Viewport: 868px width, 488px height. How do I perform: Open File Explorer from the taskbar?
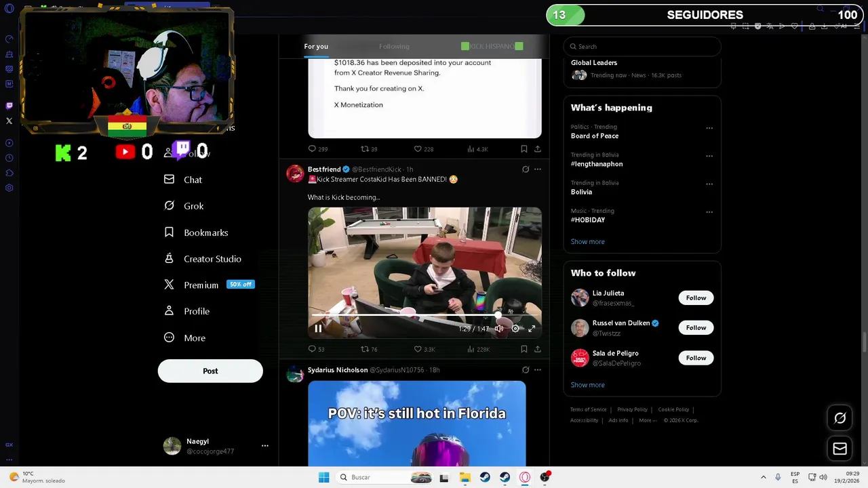[x=465, y=477]
